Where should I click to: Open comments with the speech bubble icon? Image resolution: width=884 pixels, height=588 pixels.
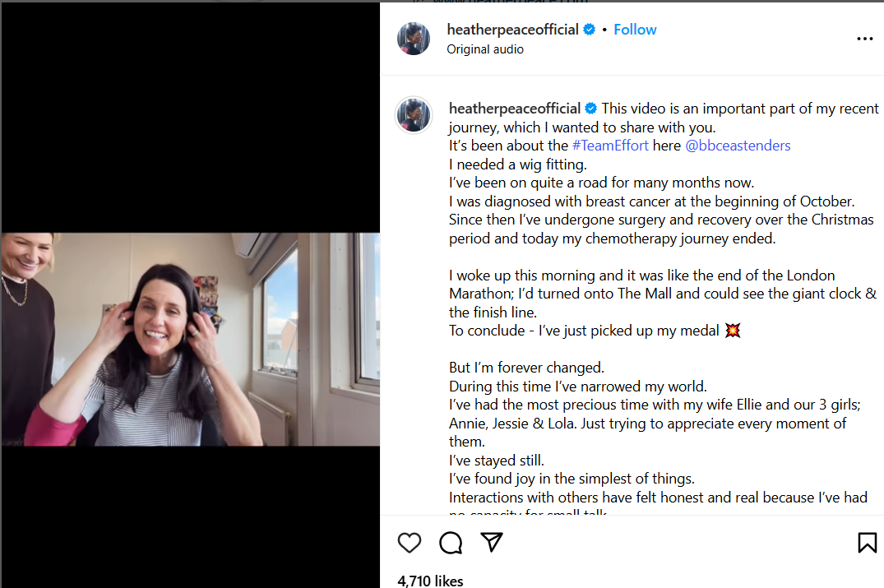tap(450, 543)
